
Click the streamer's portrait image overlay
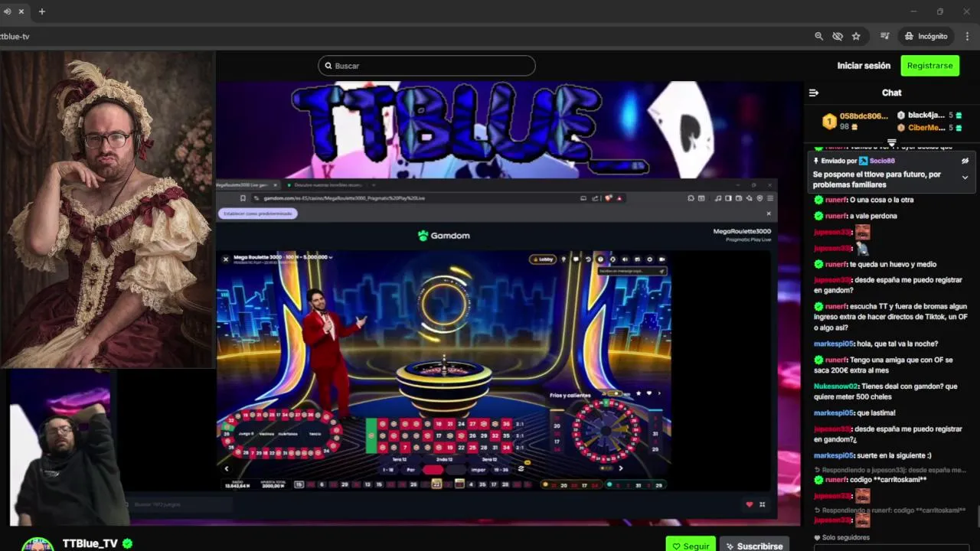coord(107,210)
